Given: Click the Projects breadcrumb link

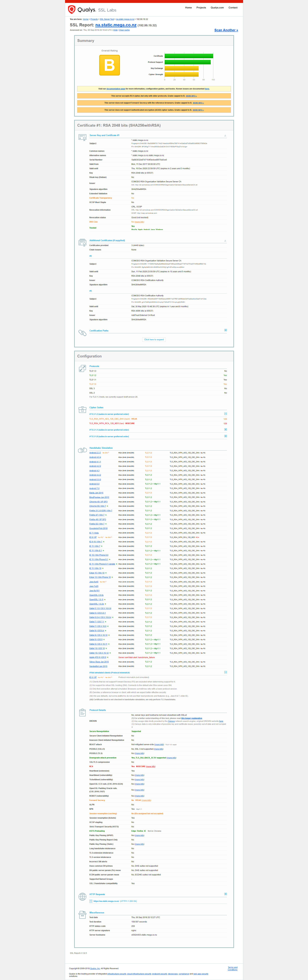Looking at the screenshot, I should click(x=94, y=19).
